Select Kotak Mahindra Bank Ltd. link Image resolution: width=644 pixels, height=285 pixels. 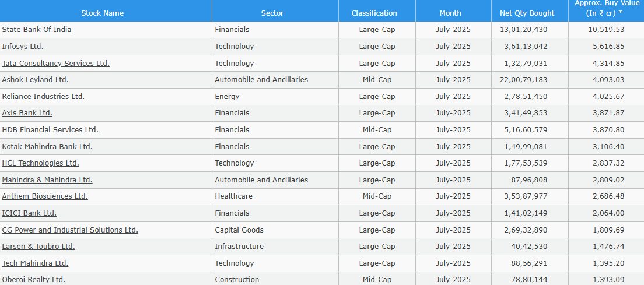coord(47,147)
